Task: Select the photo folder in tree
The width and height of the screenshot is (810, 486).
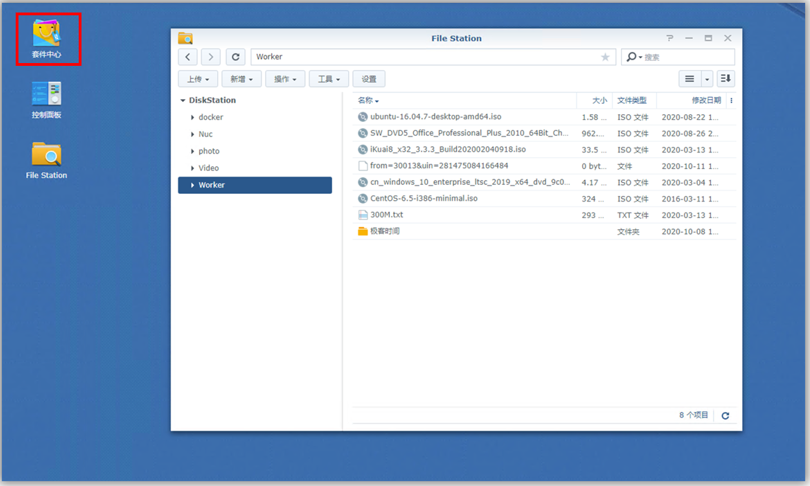Action: pos(209,151)
